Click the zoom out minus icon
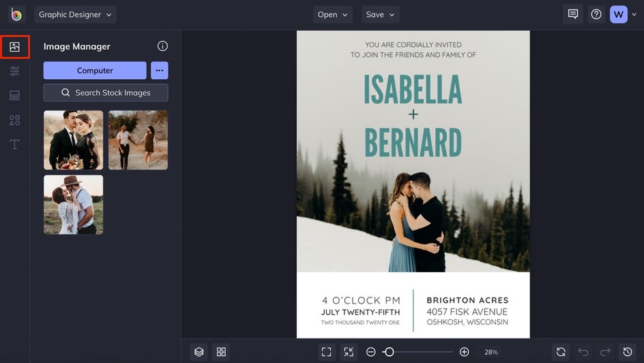 click(371, 352)
